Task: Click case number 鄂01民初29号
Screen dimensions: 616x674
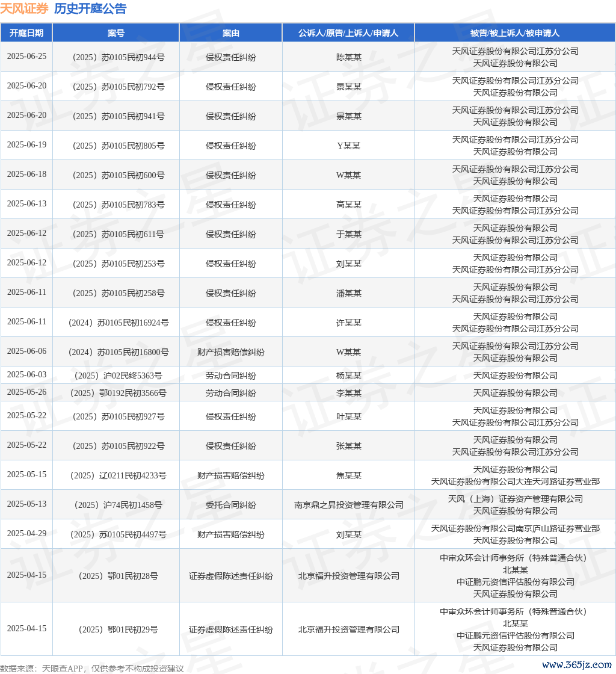Action: (x=119, y=629)
